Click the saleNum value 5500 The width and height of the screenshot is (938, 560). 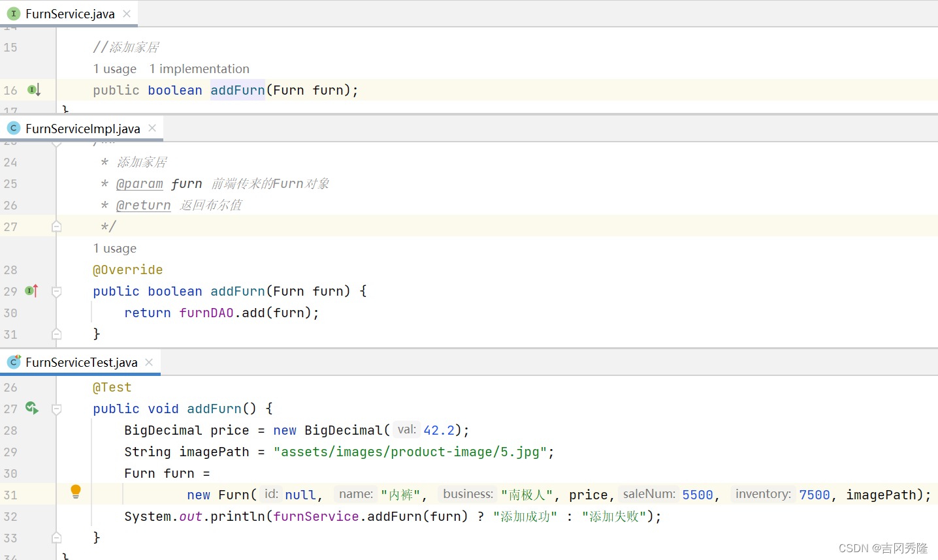698,495
